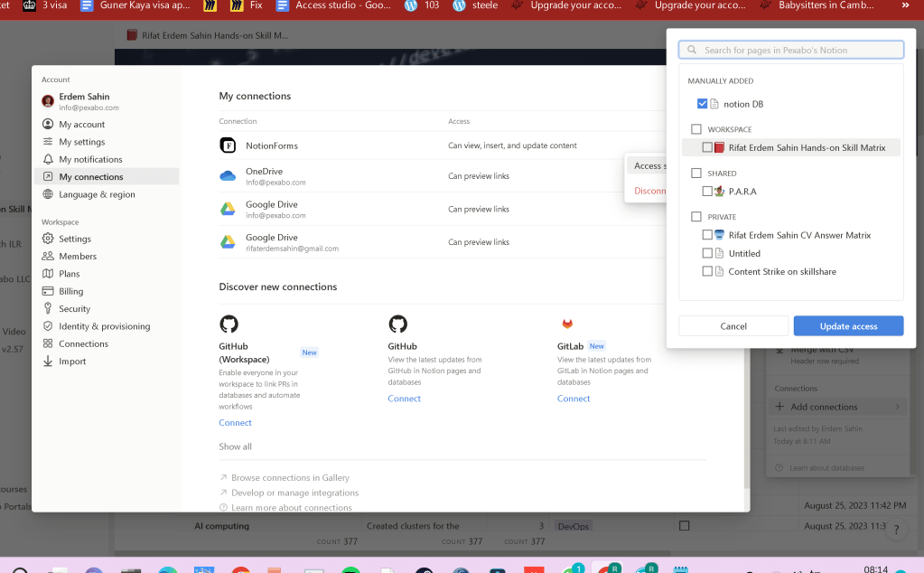924x573 pixels.
Task: Click the magnifier icon in page search
Action: [x=692, y=50]
